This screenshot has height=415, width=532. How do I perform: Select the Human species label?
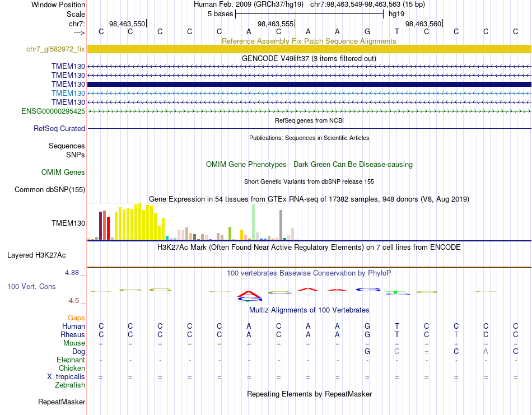[73, 326]
